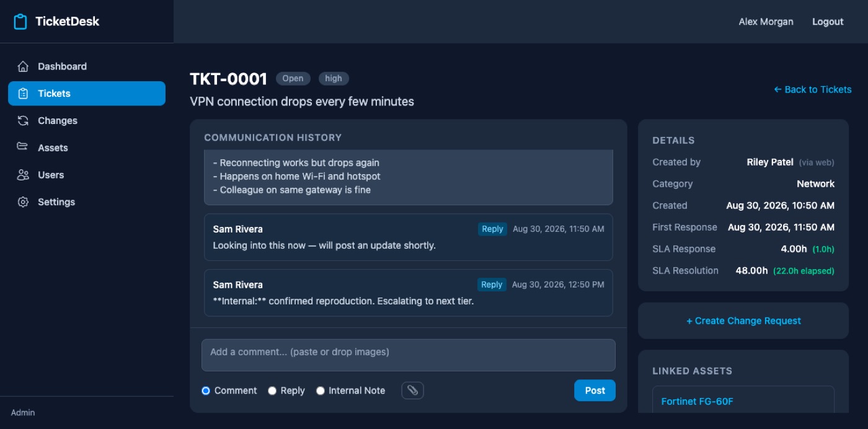Click the Dashboard home icon
Image resolution: width=868 pixels, height=429 pixels.
[23, 66]
